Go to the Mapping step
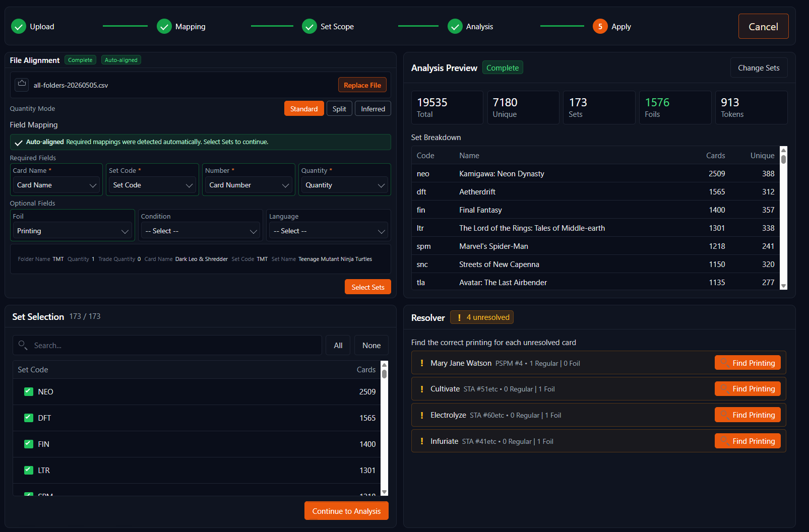809x532 pixels. [x=181, y=26]
